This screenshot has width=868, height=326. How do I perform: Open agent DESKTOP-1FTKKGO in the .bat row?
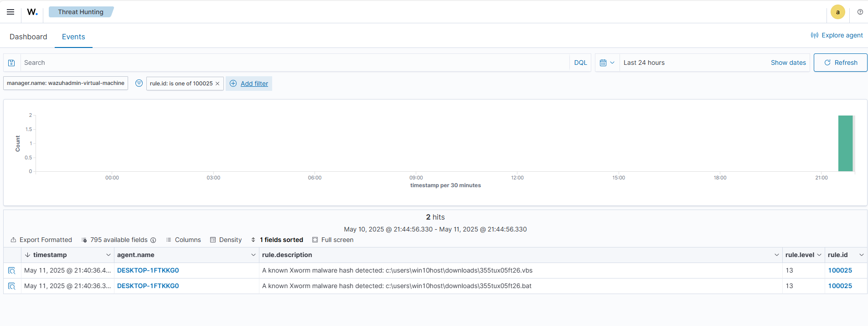pos(148,286)
